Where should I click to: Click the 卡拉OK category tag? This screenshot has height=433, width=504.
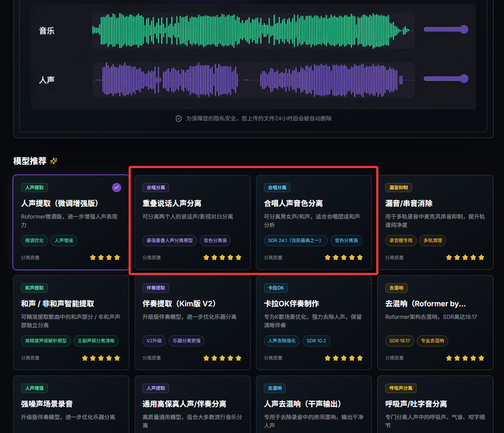tap(276, 288)
